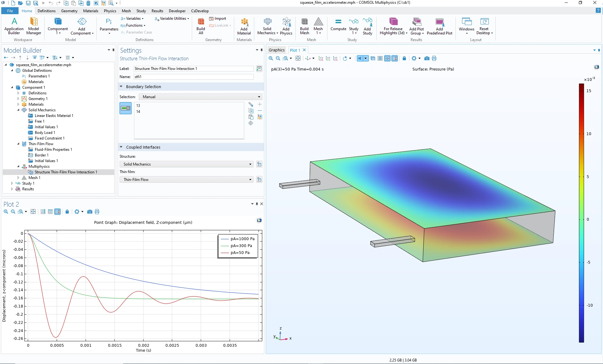
Task: Expand the Study 1 tree node
Action: [12, 183]
